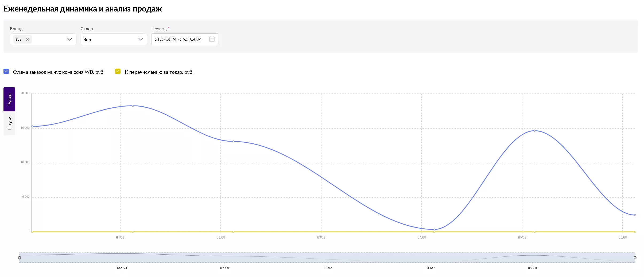Uncheck 'Сумма заказов минус комиссия WB' checkbox

6,71
